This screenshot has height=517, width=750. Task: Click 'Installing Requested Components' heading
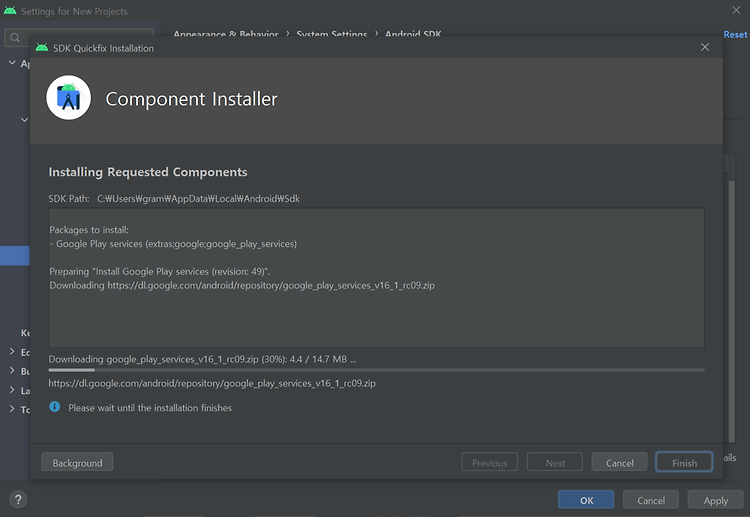coord(148,172)
